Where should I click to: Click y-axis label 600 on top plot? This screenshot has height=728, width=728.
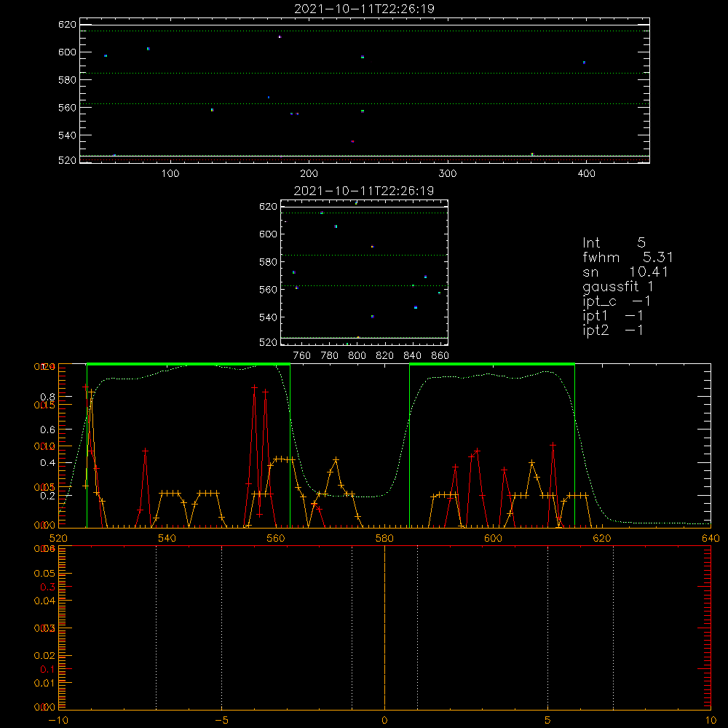(x=67, y=52)
